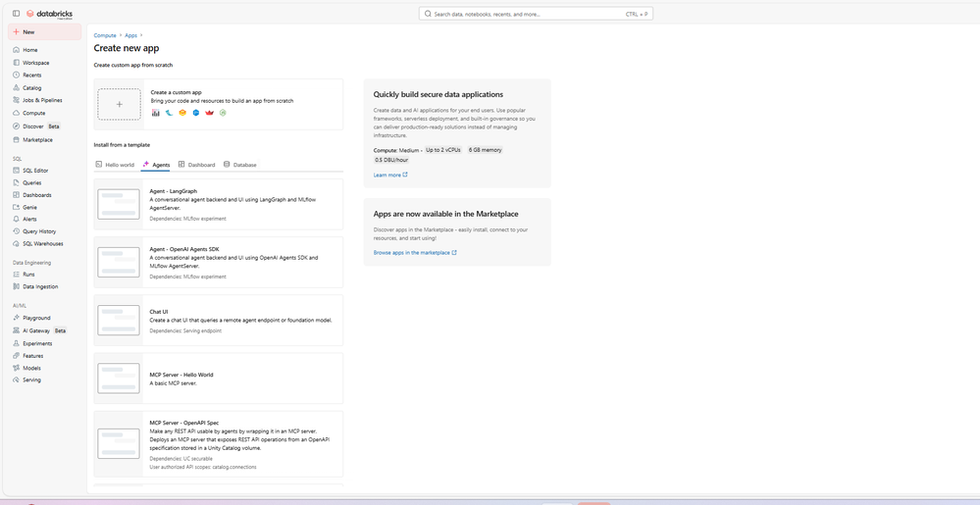Select the Agents template tab

[156, 165]
